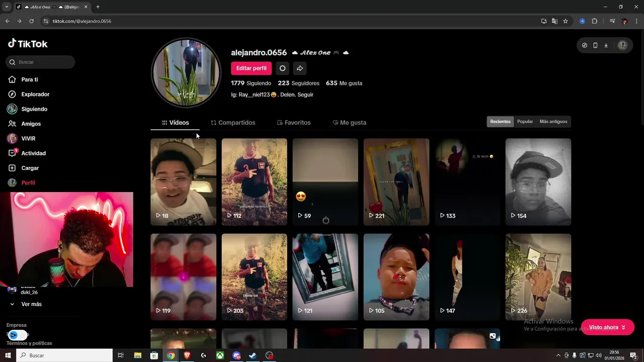Open the Empresa footer link
This screenshot has width=644, height=362.
(17, 325)
